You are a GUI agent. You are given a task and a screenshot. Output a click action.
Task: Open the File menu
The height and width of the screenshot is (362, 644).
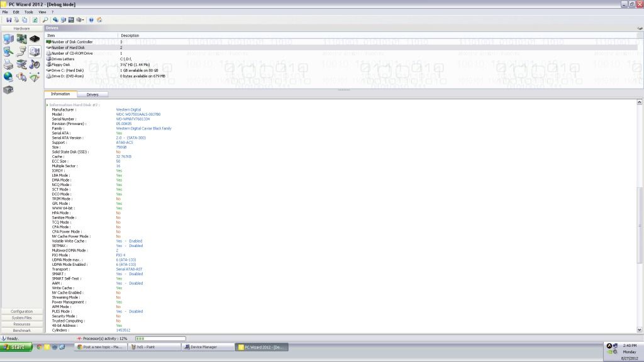click(x=5, y=13)
